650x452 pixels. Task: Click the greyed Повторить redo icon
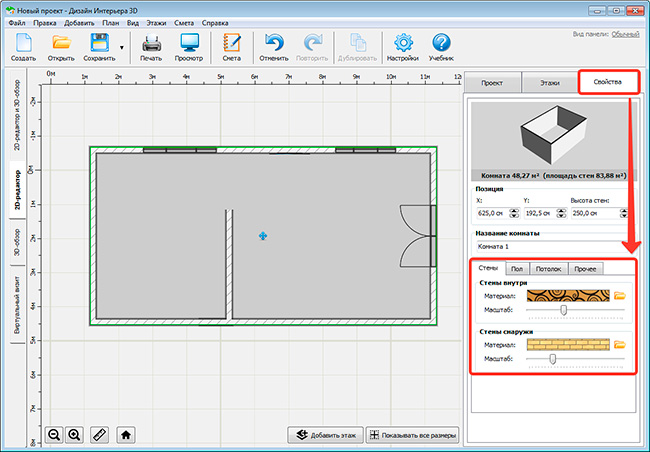pyautogui.click(x=312, y=47)
